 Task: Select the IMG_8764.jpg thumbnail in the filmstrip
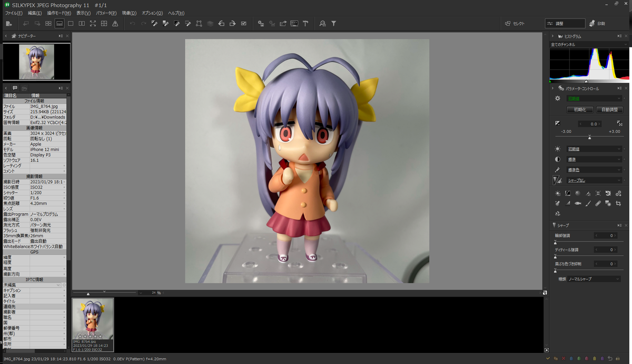tap(93, 325)
